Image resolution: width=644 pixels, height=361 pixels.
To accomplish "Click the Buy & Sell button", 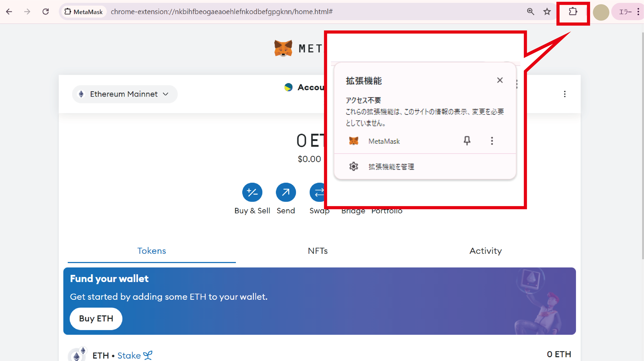I will click(252, 192).
